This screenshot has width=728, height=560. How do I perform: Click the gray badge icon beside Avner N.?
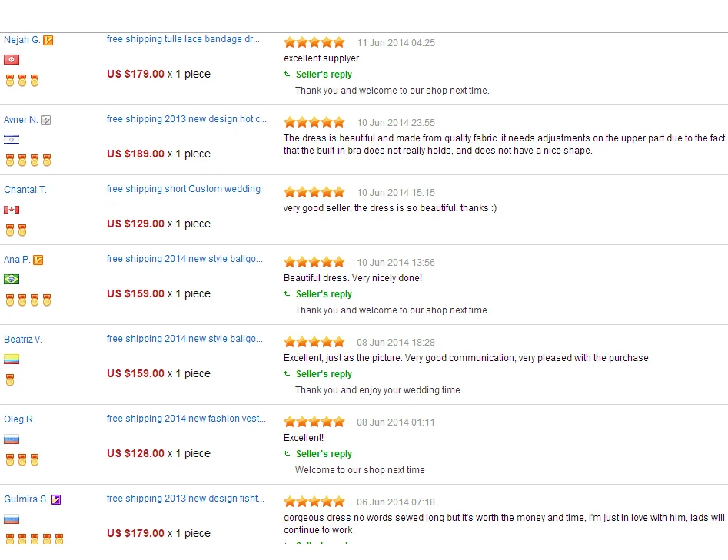click(x=45, y=120)
